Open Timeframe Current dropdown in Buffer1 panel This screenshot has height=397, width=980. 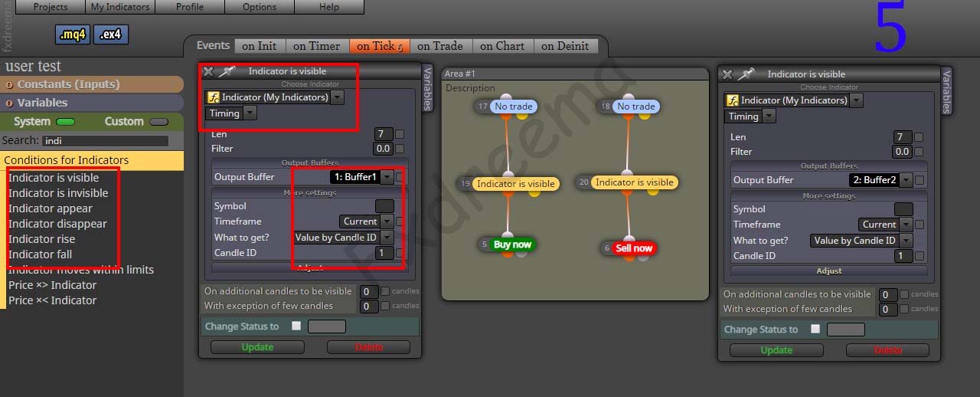coord(387,221)
